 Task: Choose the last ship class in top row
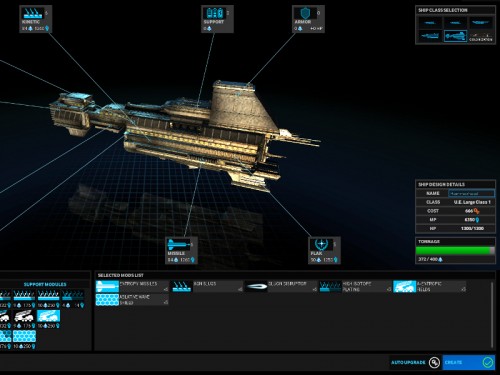481,23
